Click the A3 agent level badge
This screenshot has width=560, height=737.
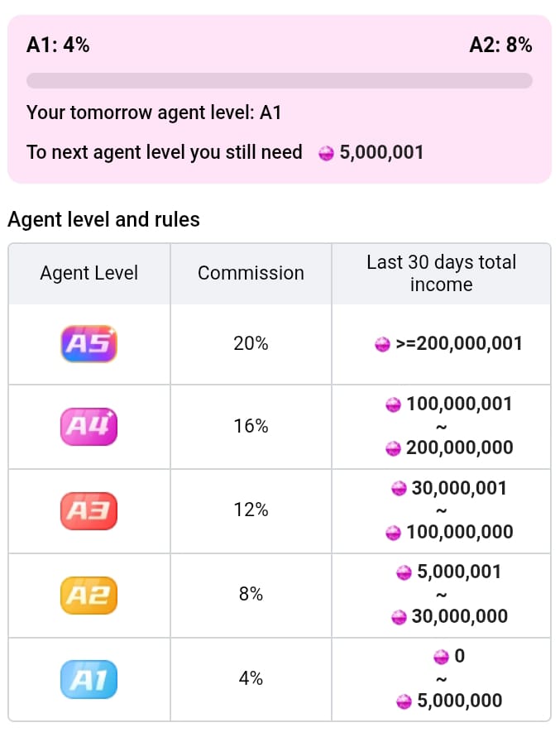tap(89, 510)
